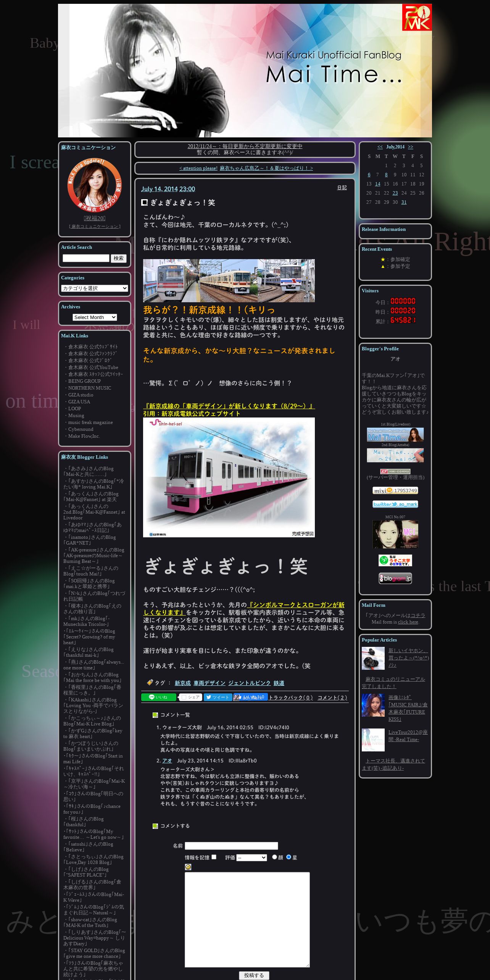Open the smiley emoji picker icon

coord(188,867)
